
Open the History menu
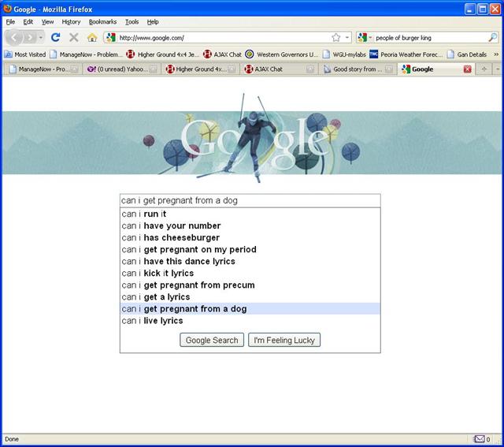71,21
